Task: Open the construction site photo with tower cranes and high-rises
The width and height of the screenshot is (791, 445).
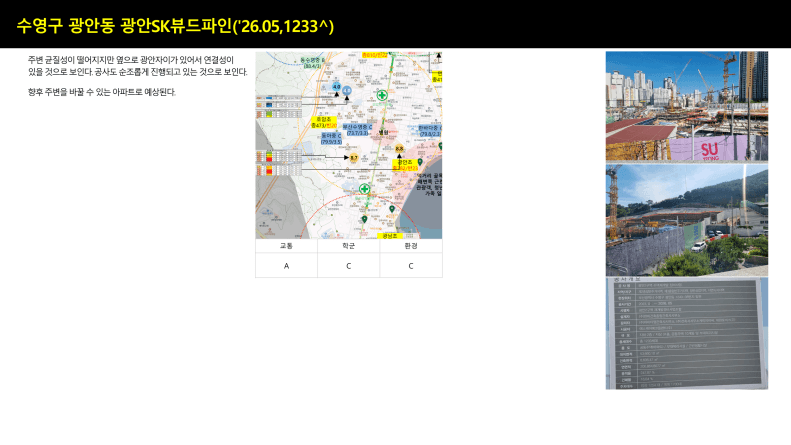Action: (x=687, y=106)
